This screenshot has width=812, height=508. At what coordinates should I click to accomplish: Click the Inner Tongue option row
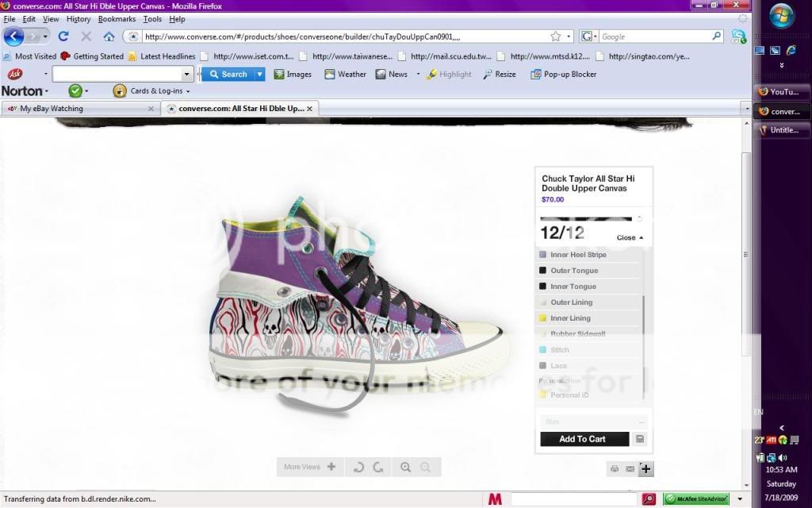coord(590,287)
